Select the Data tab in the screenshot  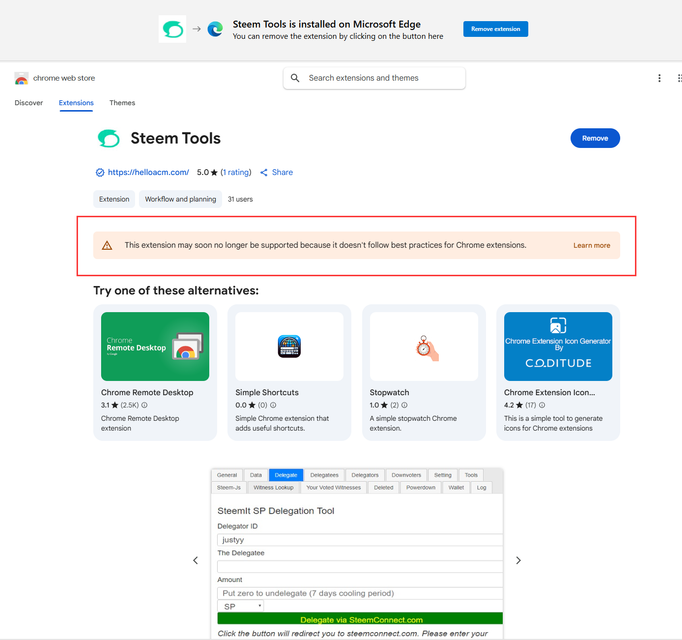[256, 475]
